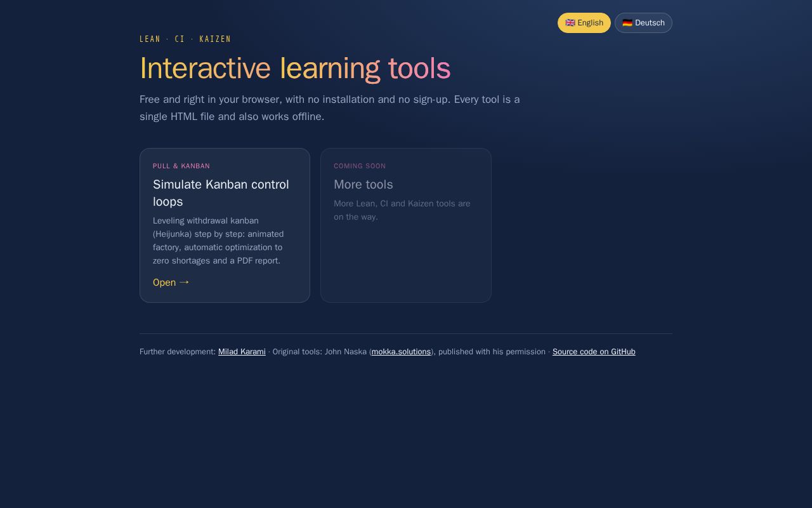The width and height of the screenshot is (812, 508).
Task: Open the mokka.solutions link
Action: (x=401, y=352)
